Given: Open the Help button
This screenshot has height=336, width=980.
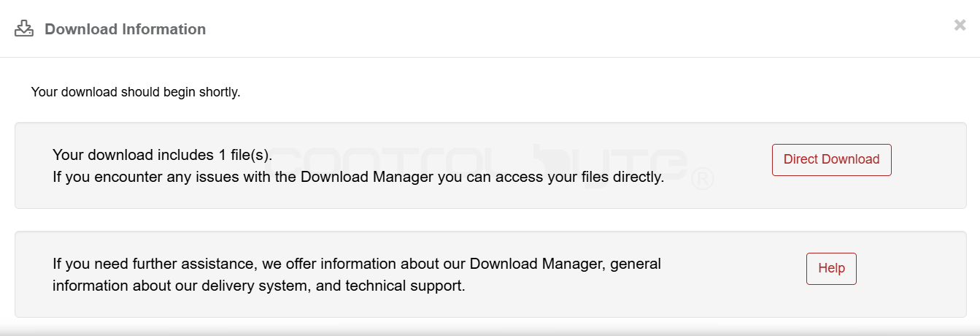Looking at the screenshot, I should 831,268.
